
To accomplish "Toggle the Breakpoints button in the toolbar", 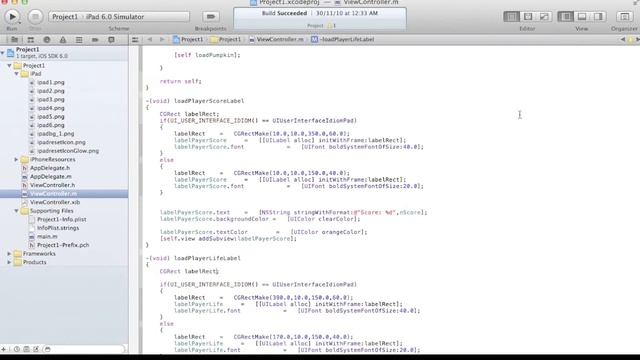I will coord(211,17).
